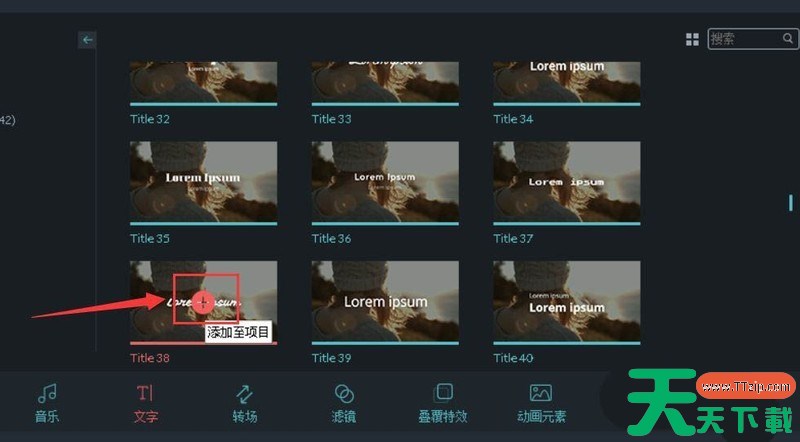The image size is (800, 442).
Task: Type in the 搜索 search field
Action: click(744, 39)
